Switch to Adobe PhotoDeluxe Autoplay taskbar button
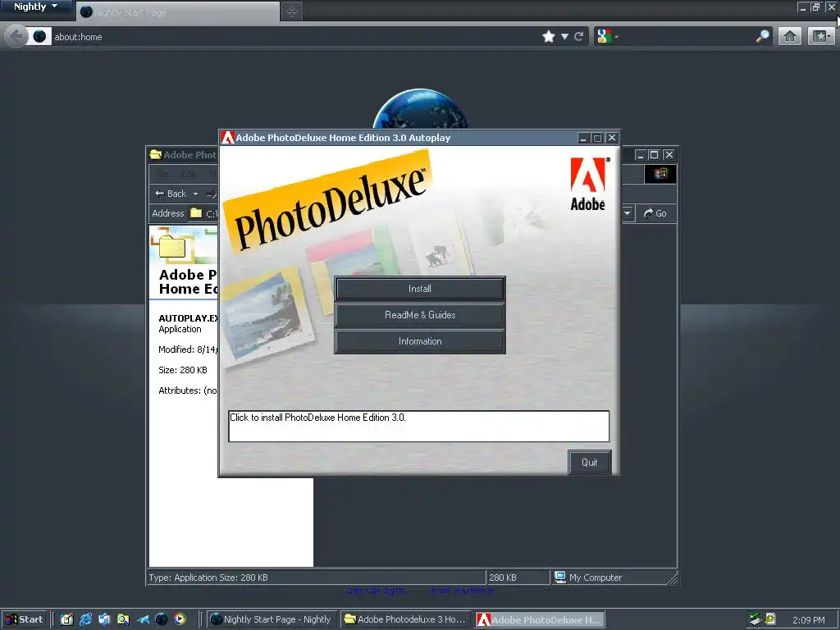Image resolution: width=840 pixels, height=630 pixels. click(540, 619)
